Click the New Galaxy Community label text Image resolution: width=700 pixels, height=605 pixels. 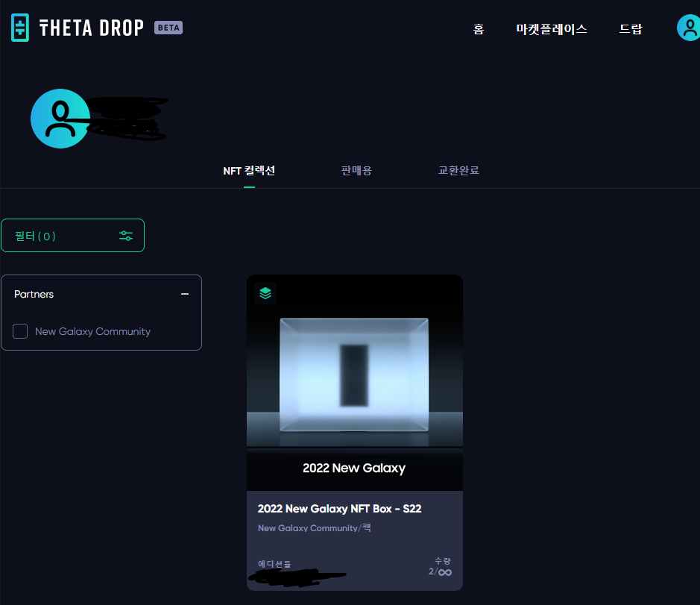tap(93, 331)
